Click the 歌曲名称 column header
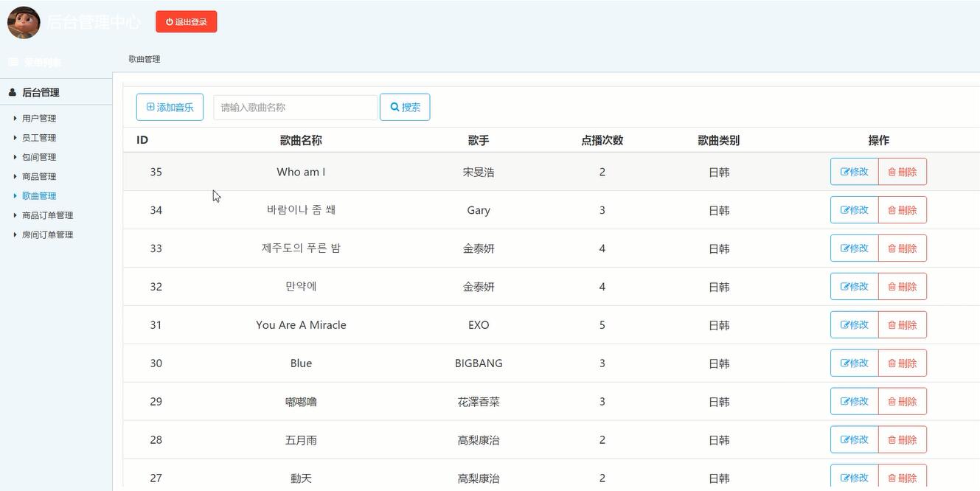 point(301,140)
